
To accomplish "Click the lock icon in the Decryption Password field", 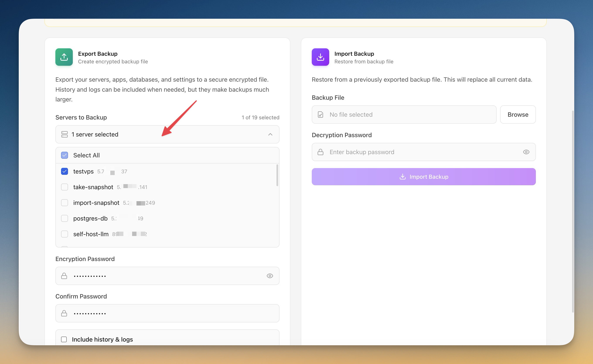I will tap(320, 152).
